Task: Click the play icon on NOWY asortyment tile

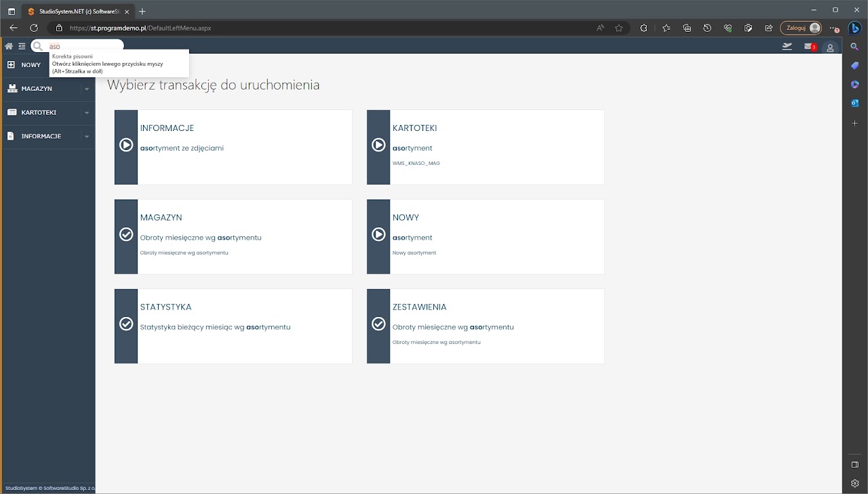Action: [378, 235]
